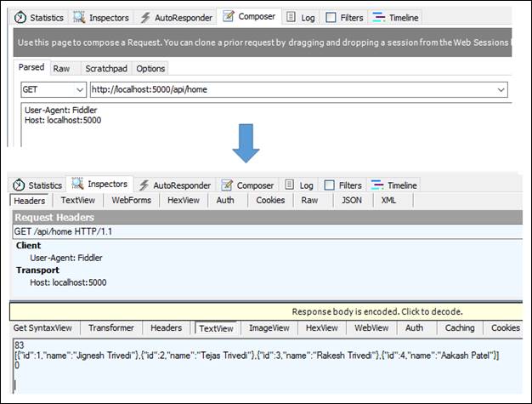Open the ImageView response tab
The image size is (532, 404).
[269, 328]
